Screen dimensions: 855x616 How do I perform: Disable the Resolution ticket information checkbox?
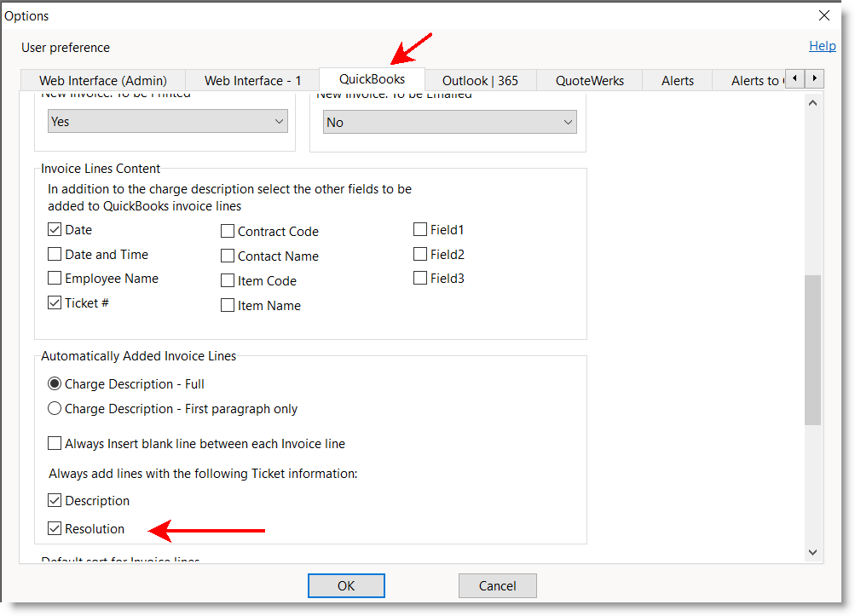[55, 529]
